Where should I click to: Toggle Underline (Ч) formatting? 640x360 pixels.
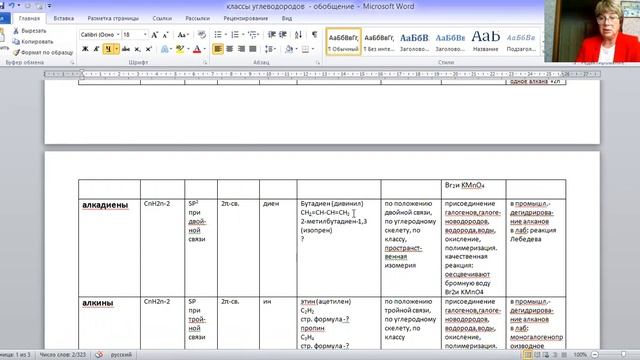tap(108, 49)
